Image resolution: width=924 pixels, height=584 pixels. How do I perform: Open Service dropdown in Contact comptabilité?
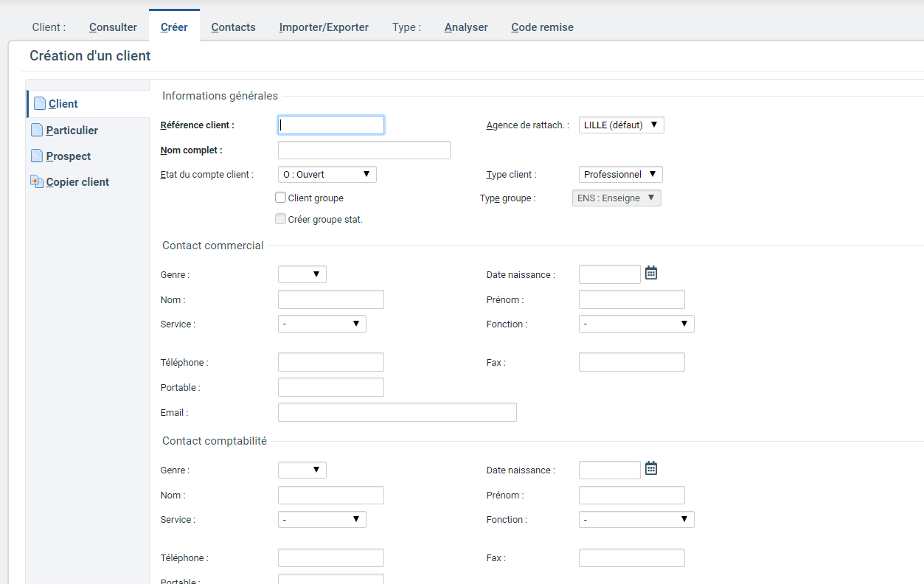point(322,519)
